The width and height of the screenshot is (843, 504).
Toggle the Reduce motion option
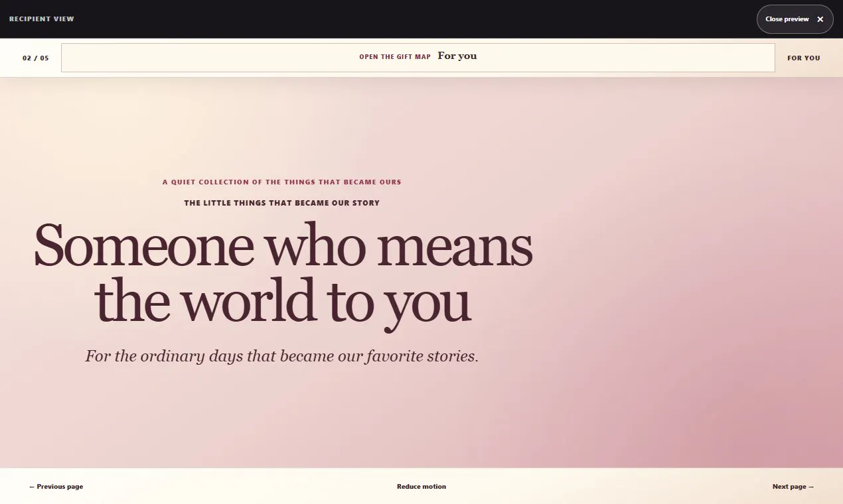421,487
